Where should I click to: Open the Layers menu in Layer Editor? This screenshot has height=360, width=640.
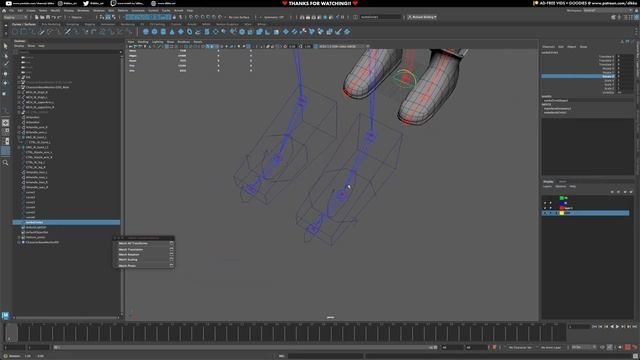click(x=547, y=187)
